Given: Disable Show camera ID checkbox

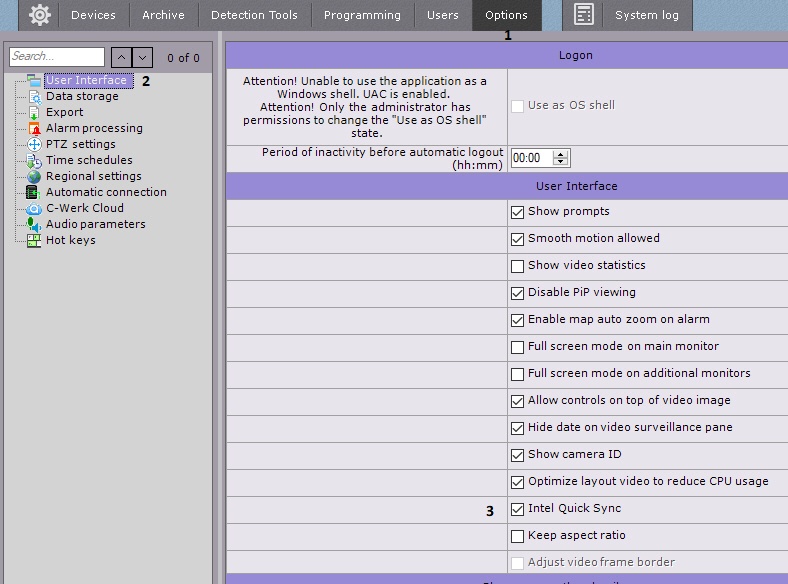Looking at the screenshot, I should [x=517, y=455].
